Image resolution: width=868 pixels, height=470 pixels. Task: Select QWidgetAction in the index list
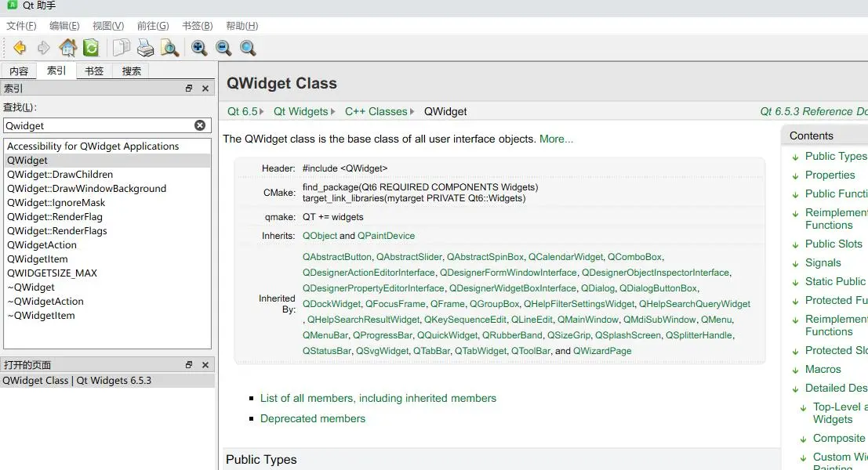[x=42, y=245]
